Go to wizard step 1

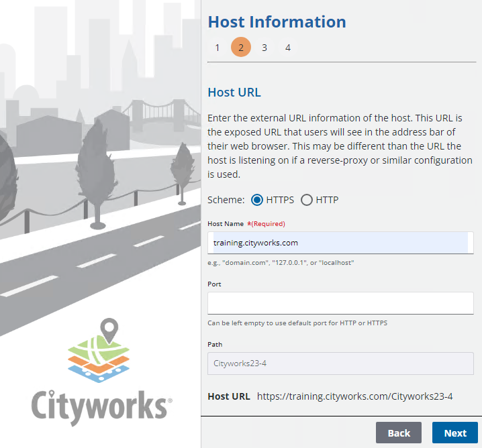[x=218, y=48]
